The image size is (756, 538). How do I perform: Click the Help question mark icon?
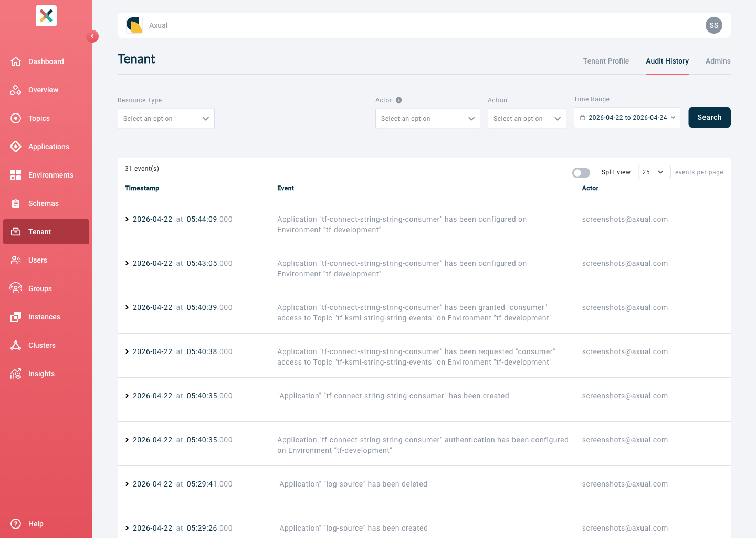click(x=16, y=524)
